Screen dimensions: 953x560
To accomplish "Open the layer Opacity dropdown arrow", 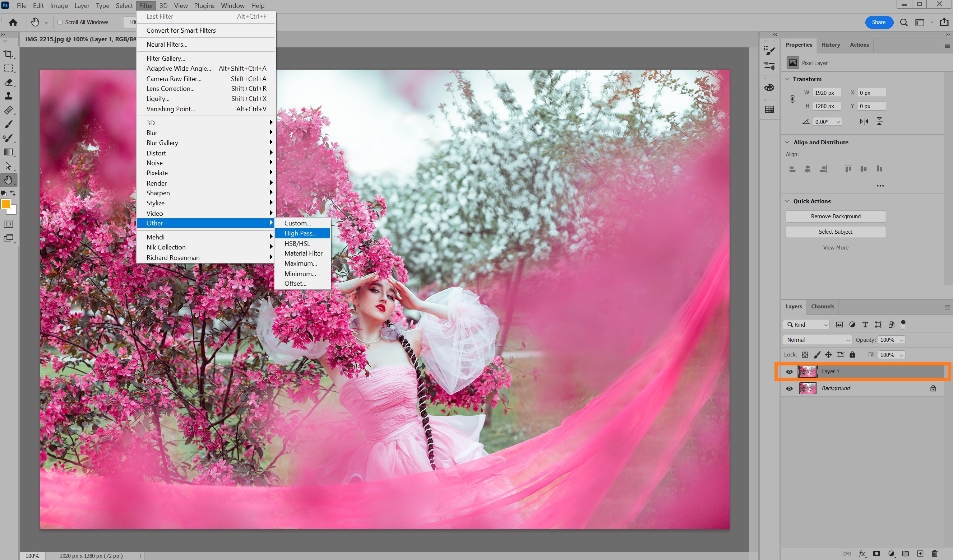I will (x=901, y=340).
